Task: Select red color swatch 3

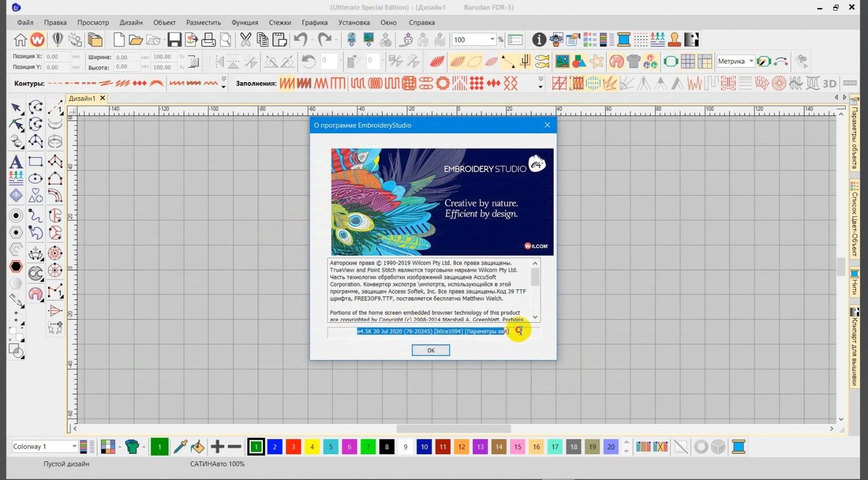Action: click(x=293, y=446)
